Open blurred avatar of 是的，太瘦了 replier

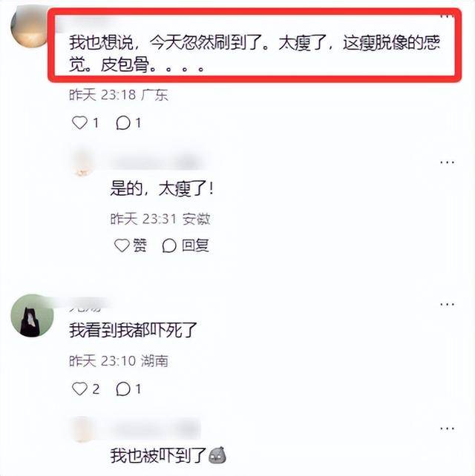82,164
